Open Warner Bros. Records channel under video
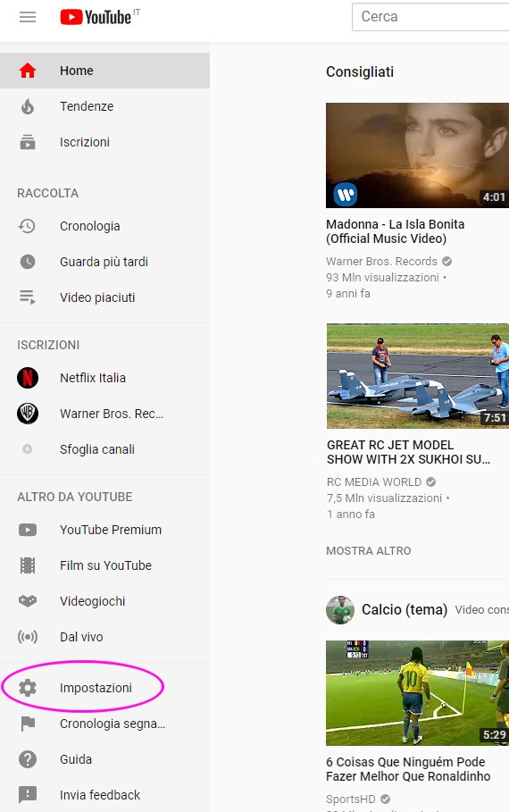This screenshot has height=812, width=509. 381,261
